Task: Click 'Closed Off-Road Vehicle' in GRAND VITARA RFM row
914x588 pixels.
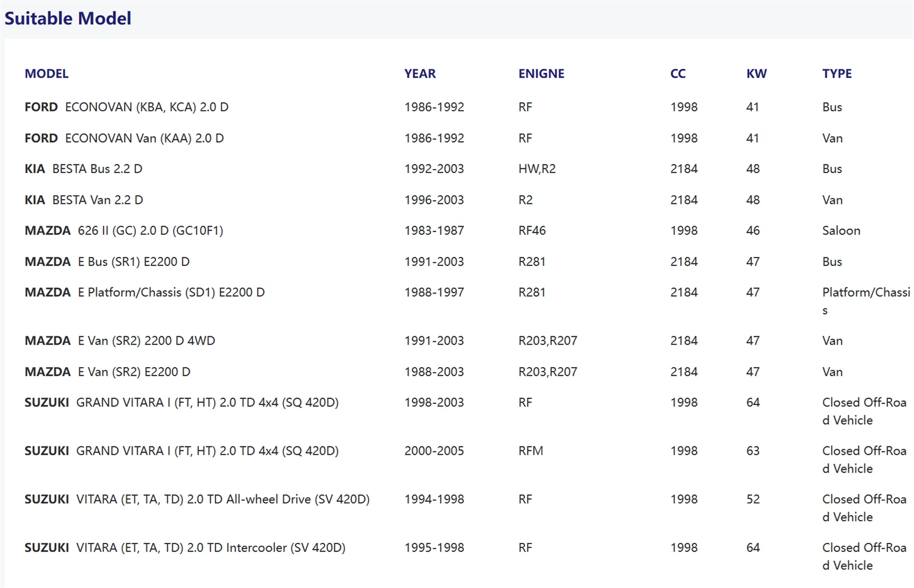Action: click(864, 460)
